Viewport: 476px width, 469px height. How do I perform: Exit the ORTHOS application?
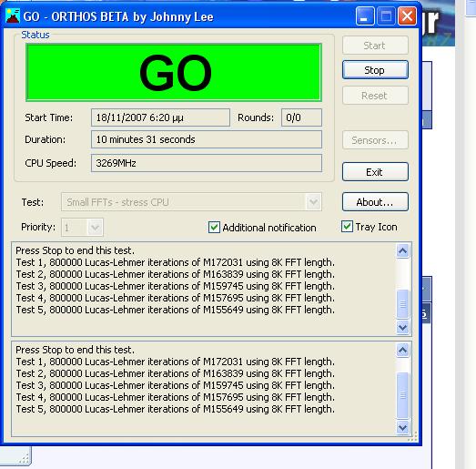coord(375,172)
